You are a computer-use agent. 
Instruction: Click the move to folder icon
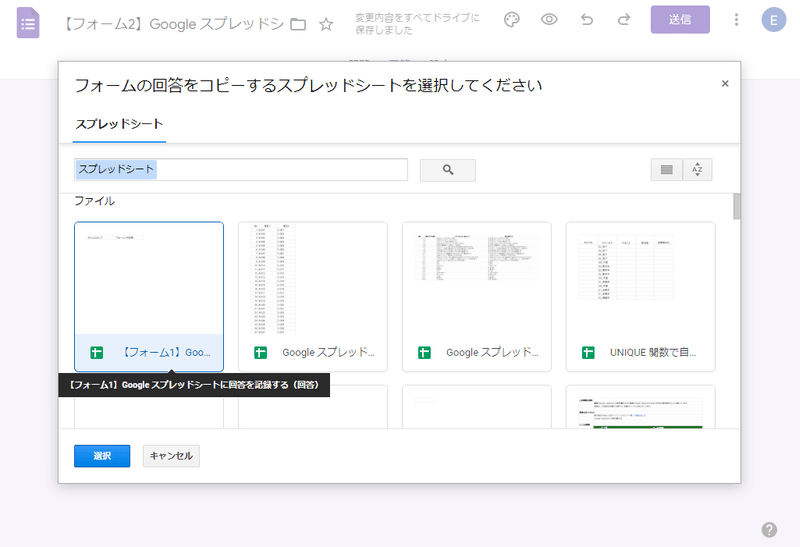click(298, 23)
